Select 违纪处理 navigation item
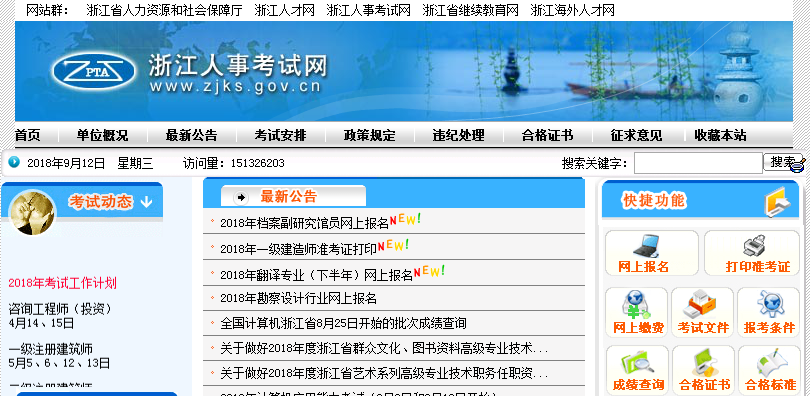810x396 pixels. [459, 136]
